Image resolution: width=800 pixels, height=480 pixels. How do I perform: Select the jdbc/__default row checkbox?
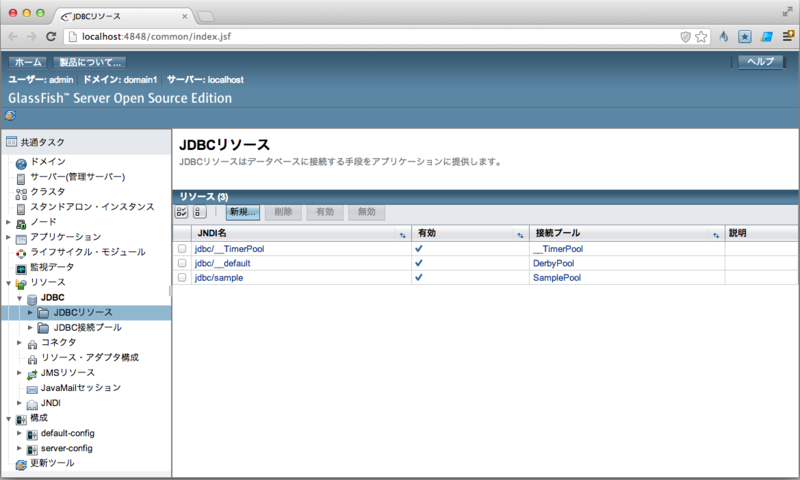[x=182, y=263]
